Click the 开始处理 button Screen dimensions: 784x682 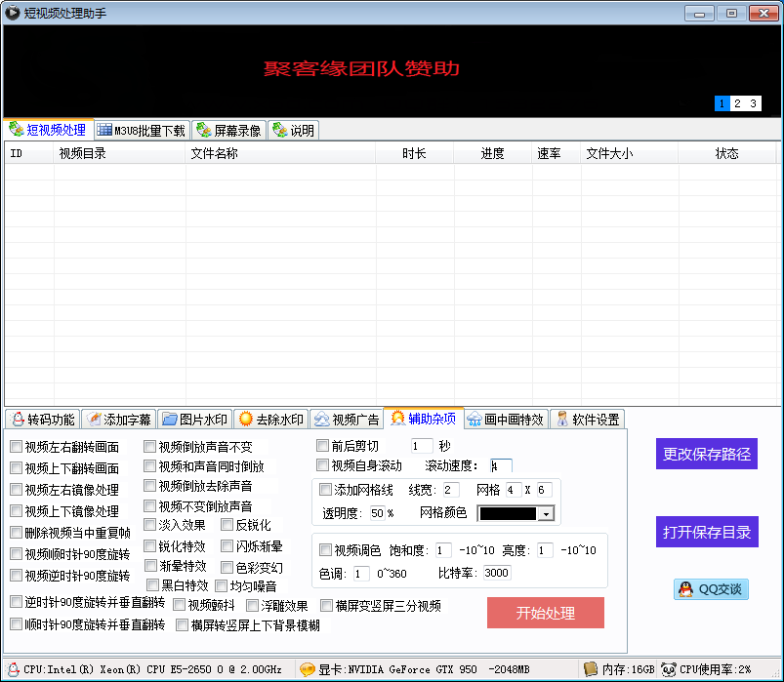click(x=546, y=613)
